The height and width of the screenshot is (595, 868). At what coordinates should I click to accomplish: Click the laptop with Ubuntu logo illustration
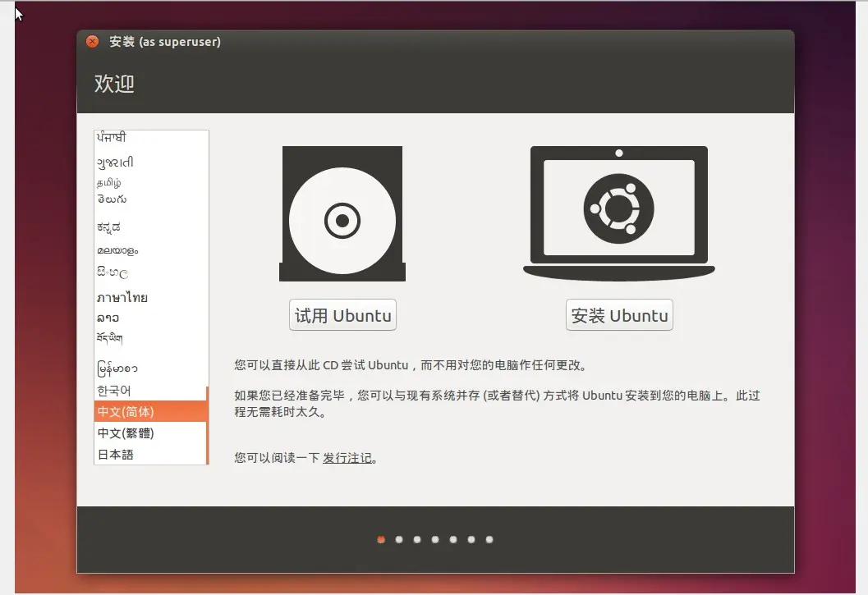pyautogui.click(x=619, y=213)
